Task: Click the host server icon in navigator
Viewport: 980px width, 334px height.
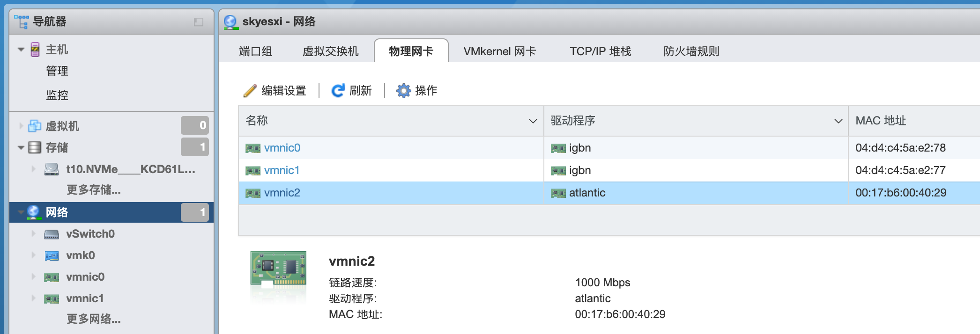Action: pyautogui.click(x=35, y=50)
